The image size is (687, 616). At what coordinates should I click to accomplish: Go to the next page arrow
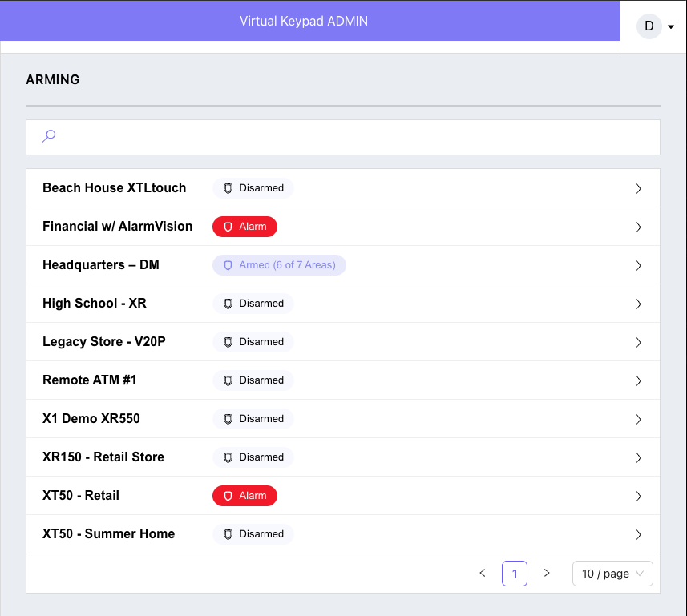point(547,573)
